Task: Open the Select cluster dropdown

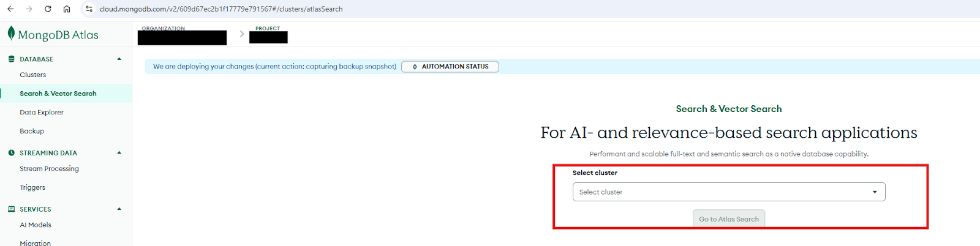Action: point(729,192)
